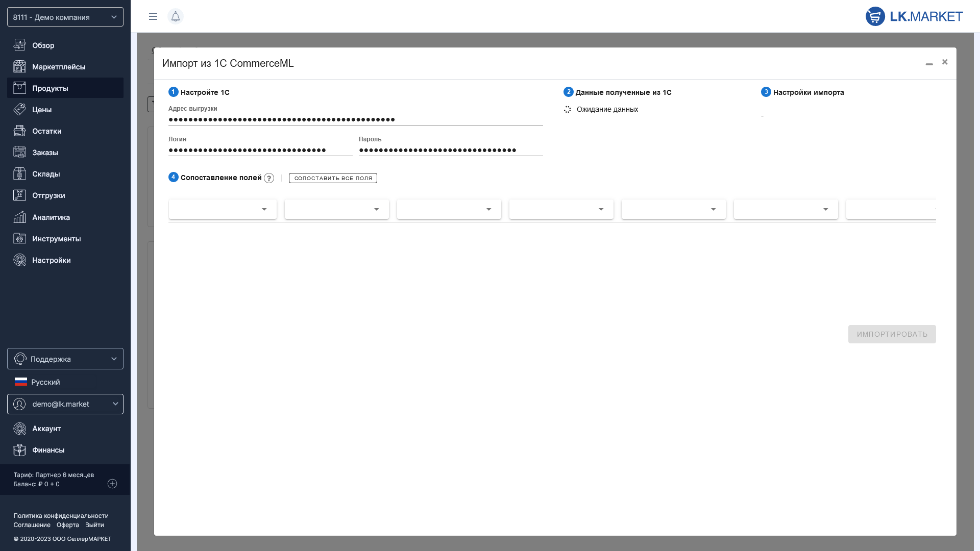Viewport: 980px width, 551px height.
Task: Click the Отгрузки sidebar icon
Action: click(x=19, y=195)
